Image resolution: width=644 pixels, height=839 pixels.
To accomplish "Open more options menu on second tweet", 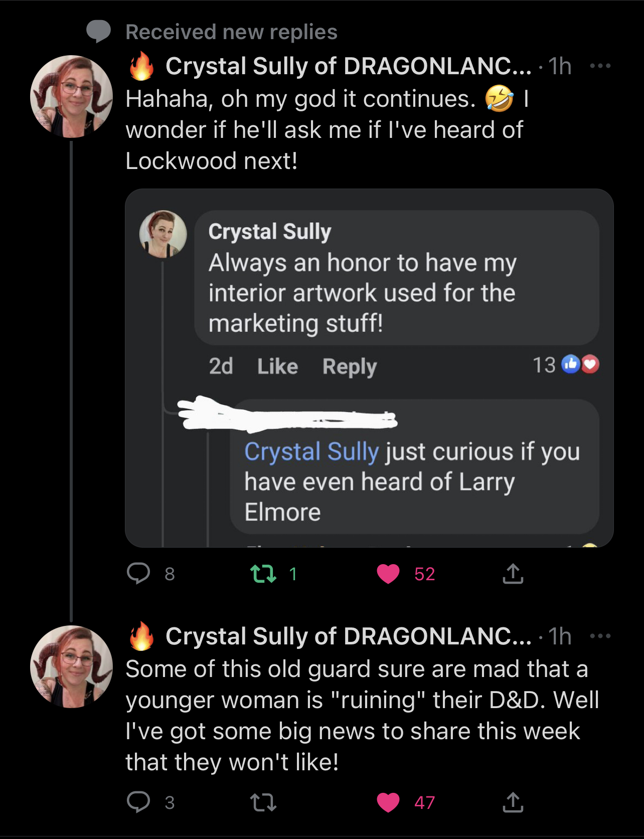I will click(600, 636).
